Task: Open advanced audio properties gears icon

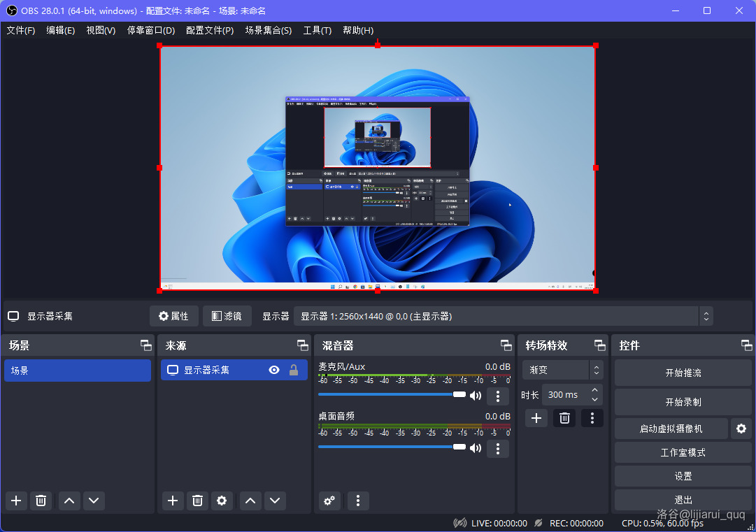Action: point(330,501)
